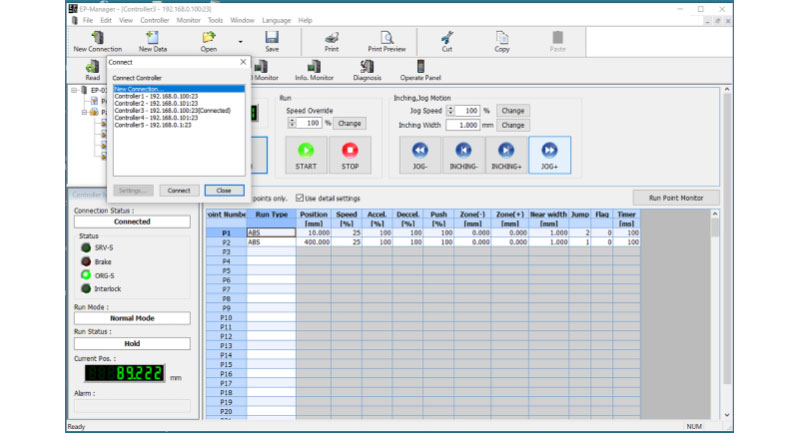Screen dimensions: 800x433
Task: Click the New Connection toolbar icon
Action: coord(97,41)
